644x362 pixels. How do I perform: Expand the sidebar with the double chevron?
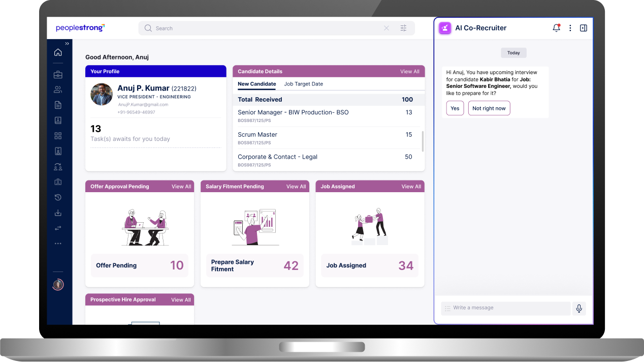click(67, 44)
